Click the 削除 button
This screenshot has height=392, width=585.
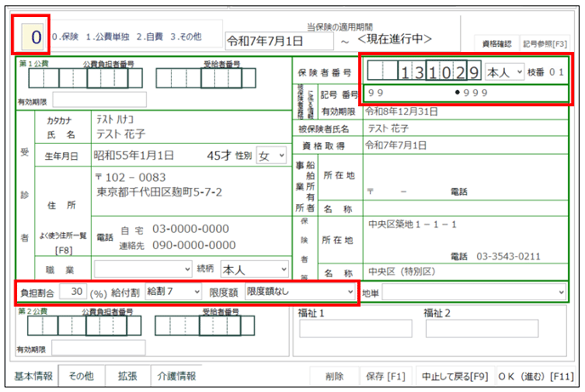333,375
